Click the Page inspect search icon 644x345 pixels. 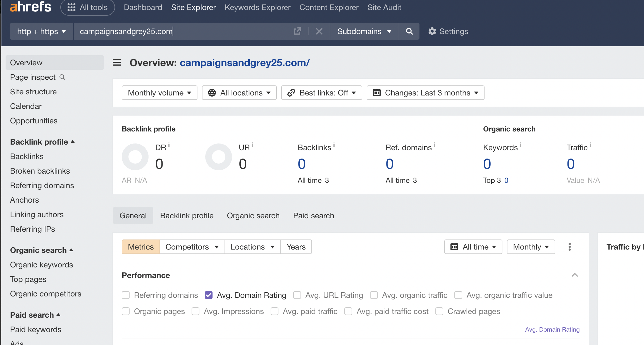62,77
